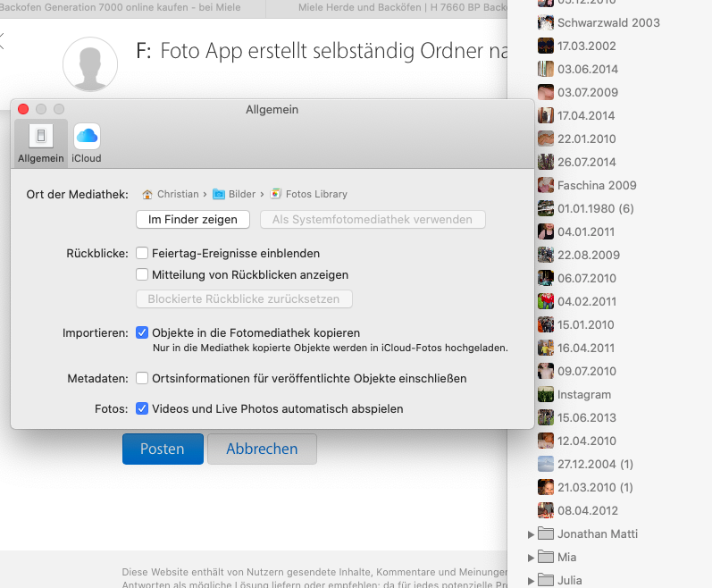The image size is (712, 588).
Task: Close the Allgemein preferences window
Action: pyautogui.click(x=23, y=109)
